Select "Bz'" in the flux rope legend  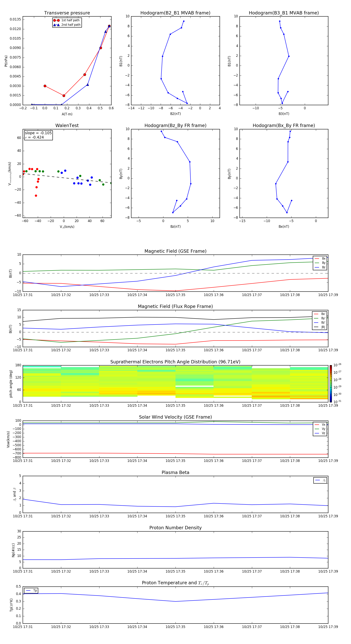[320, 323]
